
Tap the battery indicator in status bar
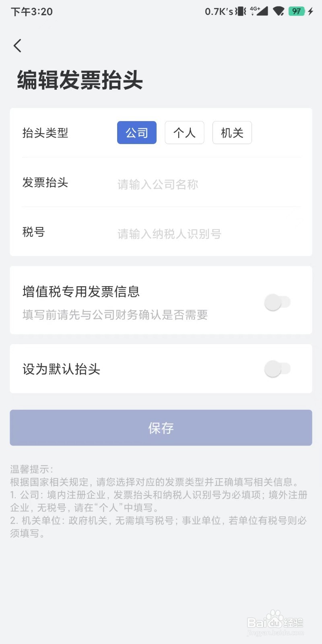(x=297, y=11)
